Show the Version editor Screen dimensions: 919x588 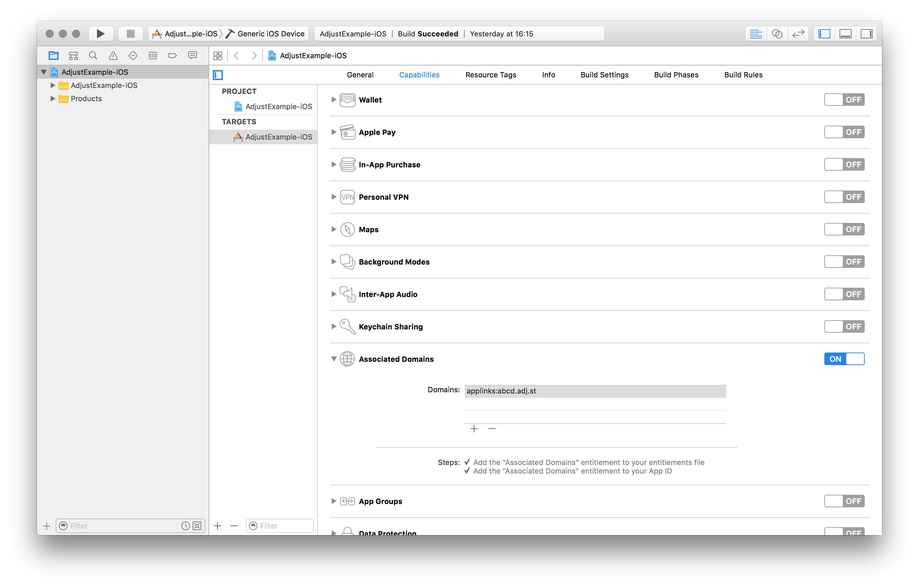[798, 34]
